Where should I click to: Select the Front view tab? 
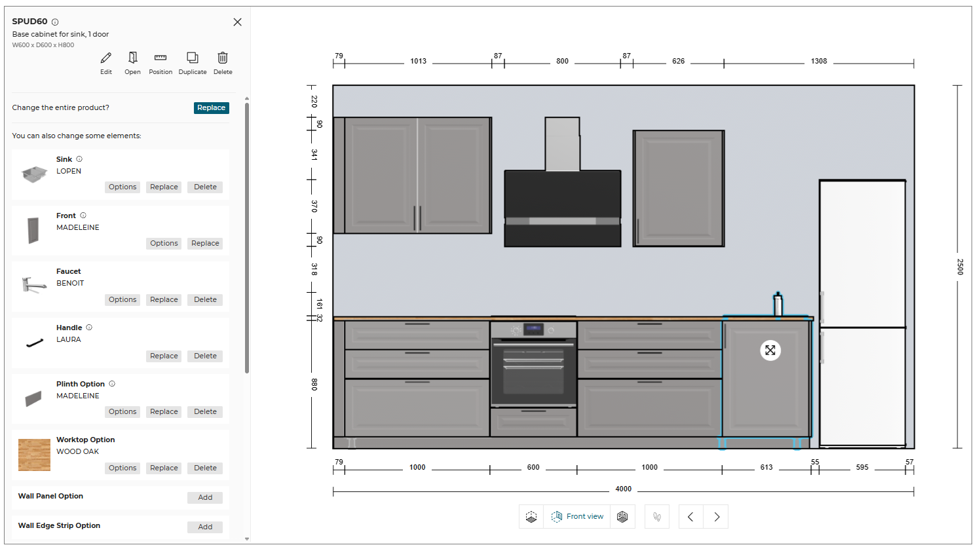pos(577,517)
